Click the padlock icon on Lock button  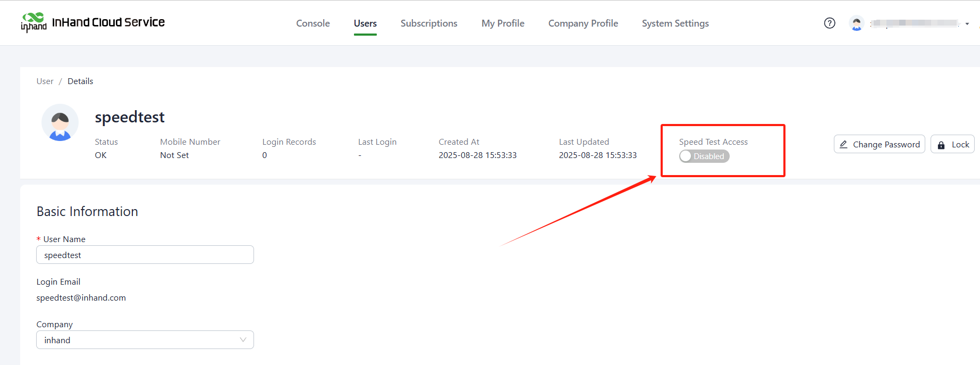(x=941, y=145)
